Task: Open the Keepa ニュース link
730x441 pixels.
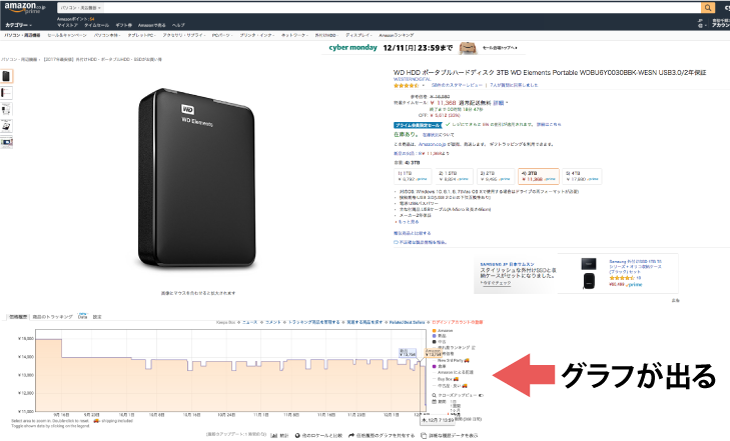Action: (250, 322)
